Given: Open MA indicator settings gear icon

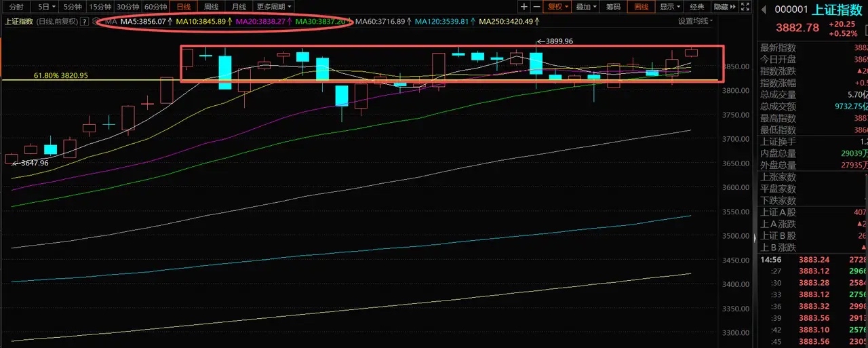Looking at the screenshot, I should 94,21.
